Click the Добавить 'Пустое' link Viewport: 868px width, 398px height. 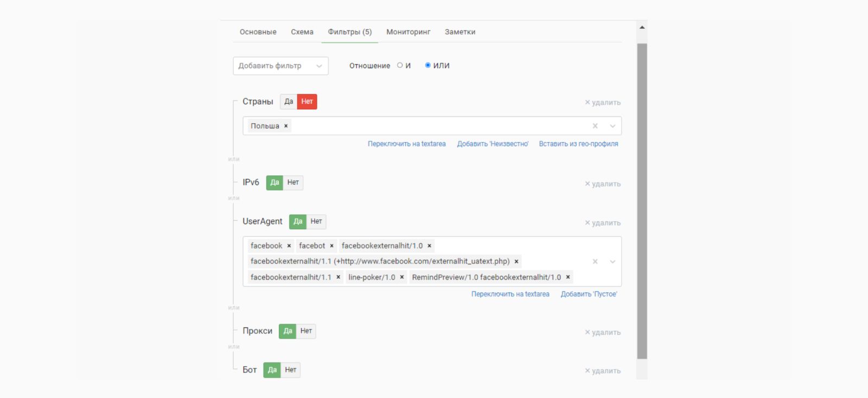(x=589, y=294)
